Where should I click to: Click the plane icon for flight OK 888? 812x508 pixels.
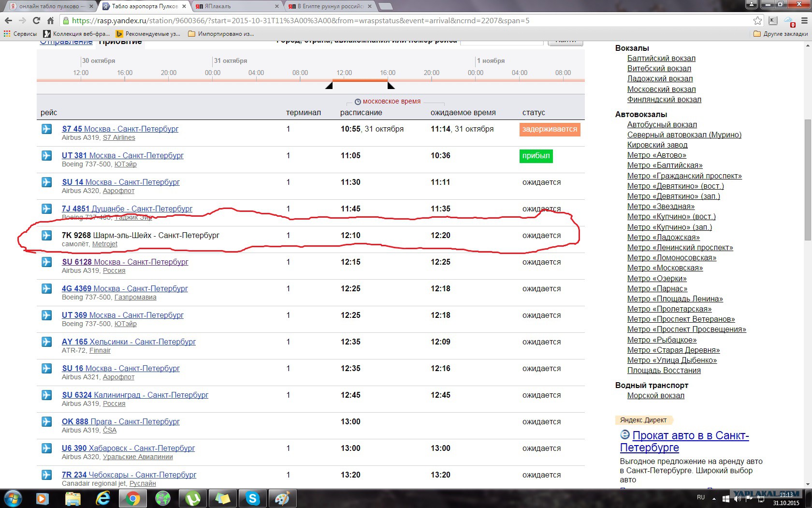click(46, 422)
